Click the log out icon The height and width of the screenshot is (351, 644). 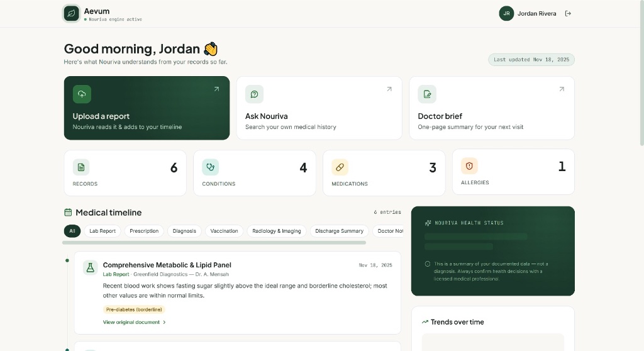point(568,14)
